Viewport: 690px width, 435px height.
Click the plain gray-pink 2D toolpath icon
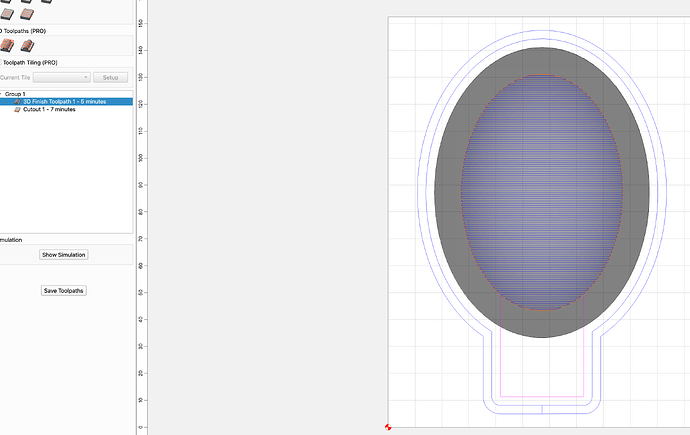pyautogui.click(x=6, y=14)
